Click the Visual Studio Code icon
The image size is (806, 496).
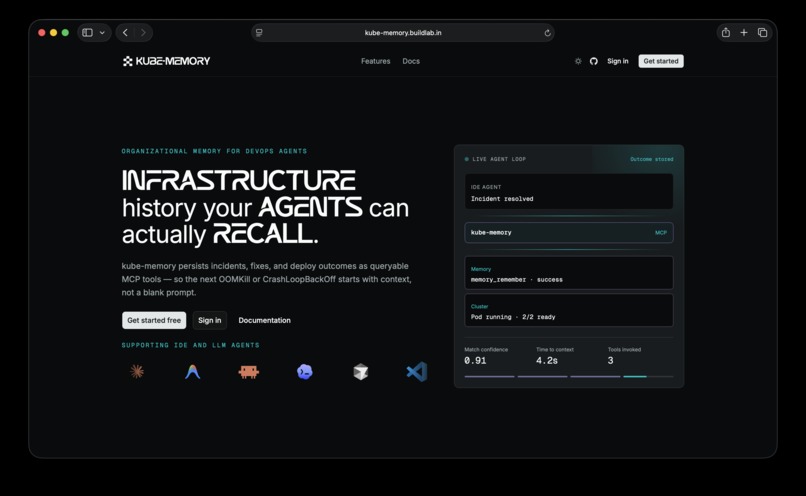click(x=417, y=372)
